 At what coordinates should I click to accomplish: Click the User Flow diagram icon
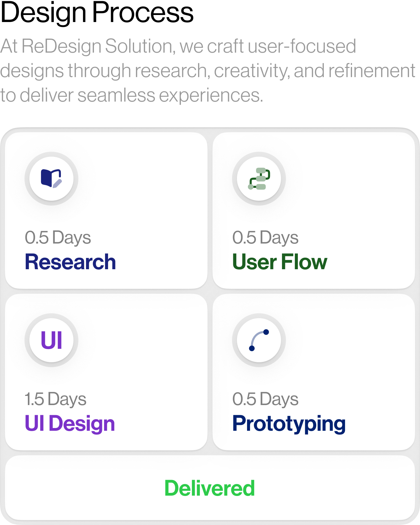point(259,178)
